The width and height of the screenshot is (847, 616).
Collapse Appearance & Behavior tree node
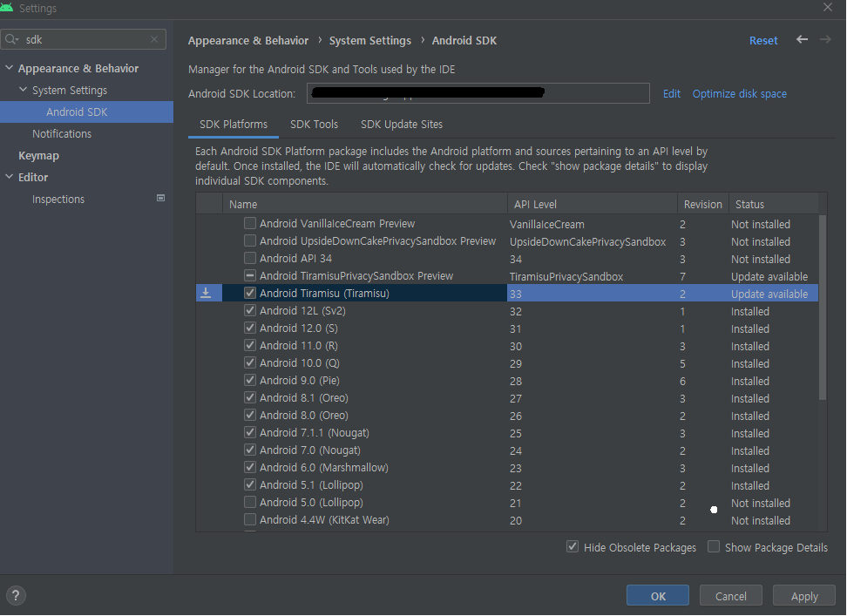pyautogui.click(x=10, y=68)
